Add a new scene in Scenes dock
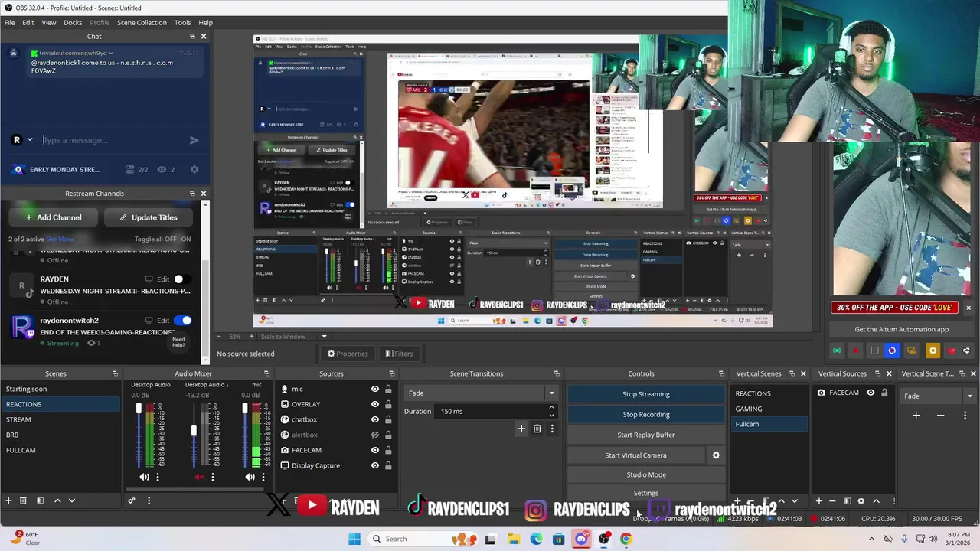 (8, 500)
